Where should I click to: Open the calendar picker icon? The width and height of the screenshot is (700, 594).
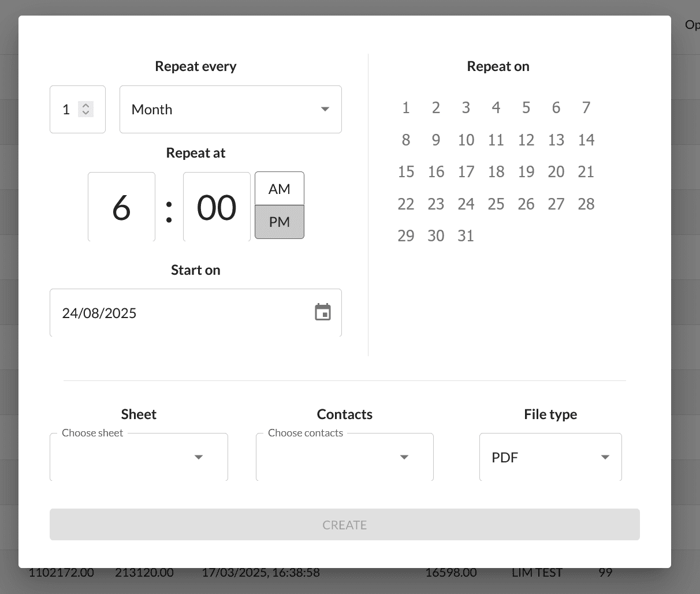pos(322,312)
